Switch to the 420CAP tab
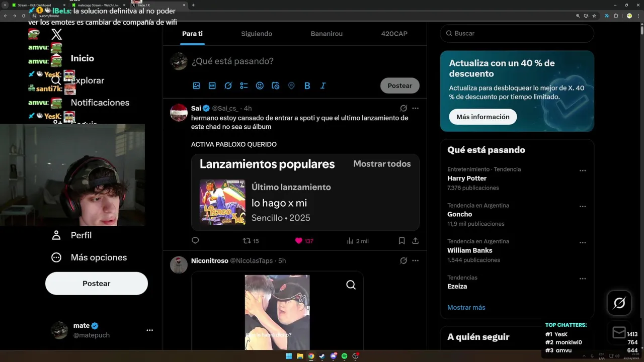This screenshot has width=644, height=362. click(x=394, y=34)
